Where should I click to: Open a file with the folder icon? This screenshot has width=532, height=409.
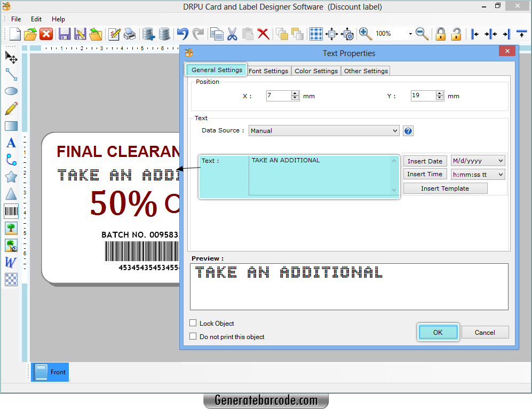(30, 34)
